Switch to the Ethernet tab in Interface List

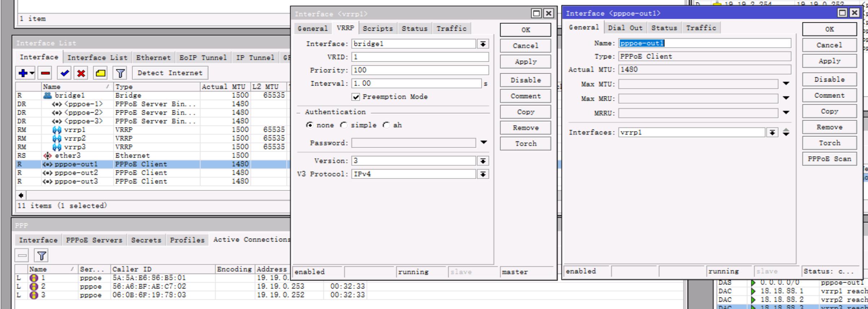[153, 58]
